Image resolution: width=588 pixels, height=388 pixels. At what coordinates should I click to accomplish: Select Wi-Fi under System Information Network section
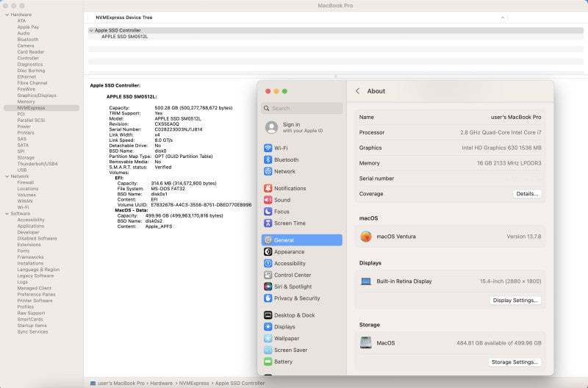[23, 207]
